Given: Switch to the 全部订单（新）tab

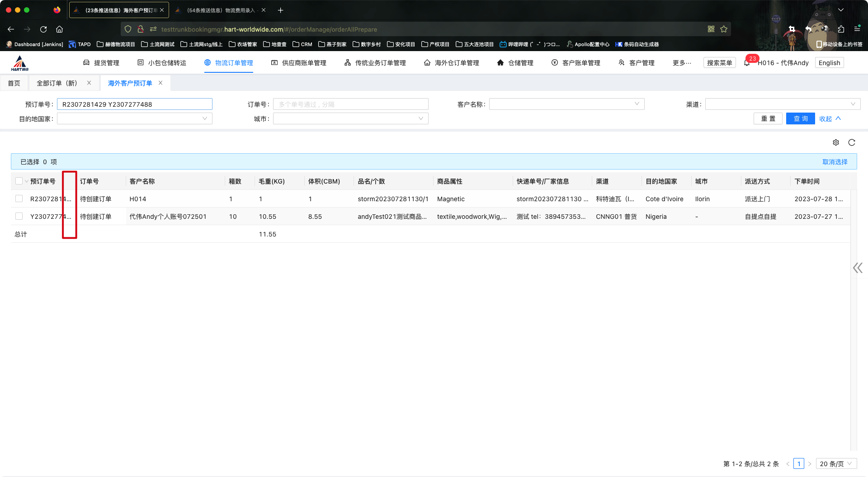Looking at the screenshot, I should (57, 83).
